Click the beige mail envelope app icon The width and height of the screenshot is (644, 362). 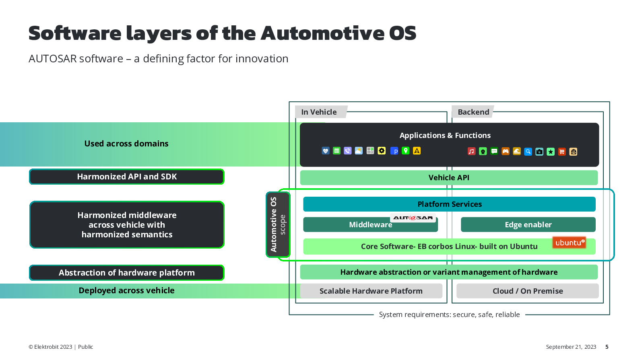(x=574, y=152)
